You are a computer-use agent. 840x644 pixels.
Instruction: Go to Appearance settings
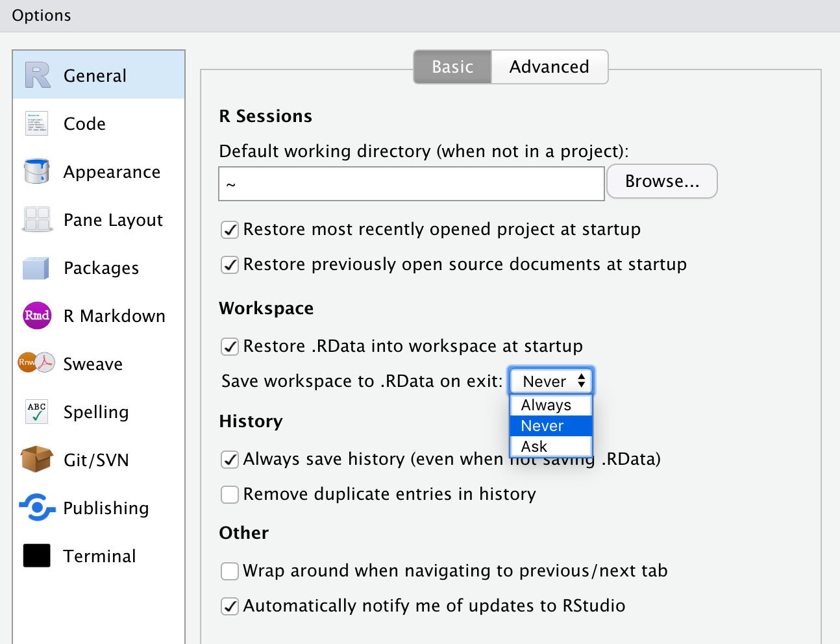99,171
